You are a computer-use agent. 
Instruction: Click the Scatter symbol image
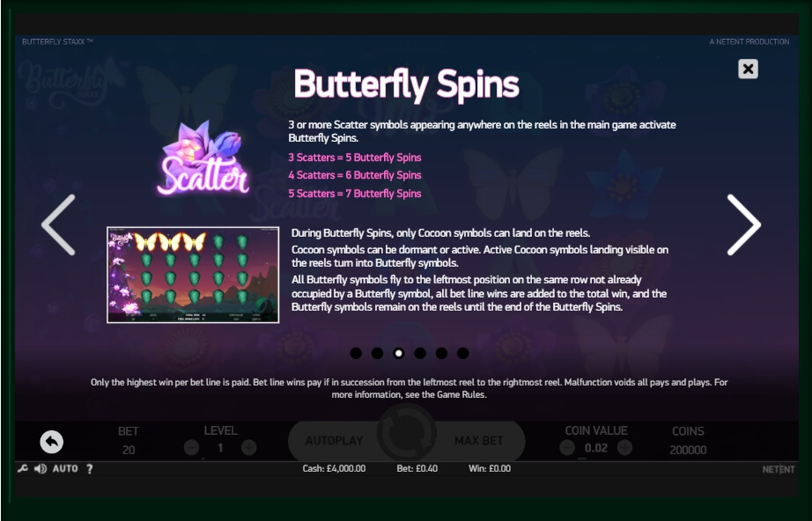point(203,158)
